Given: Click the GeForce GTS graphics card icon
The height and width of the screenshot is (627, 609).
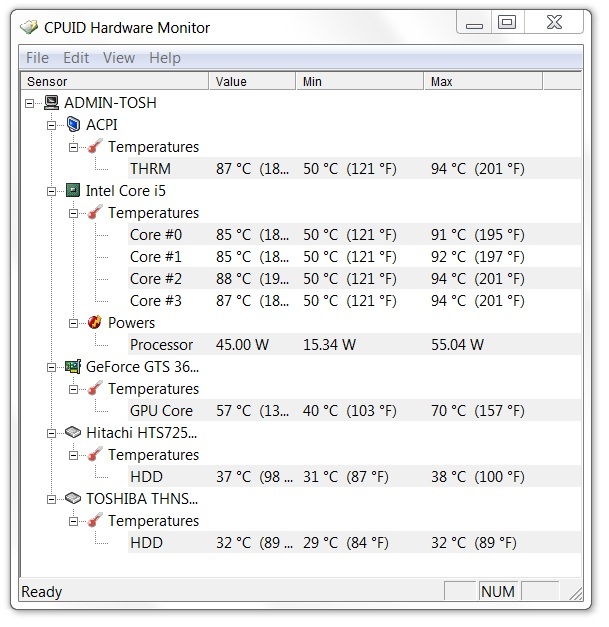Looking at the screenshot, I should point(73,366).
